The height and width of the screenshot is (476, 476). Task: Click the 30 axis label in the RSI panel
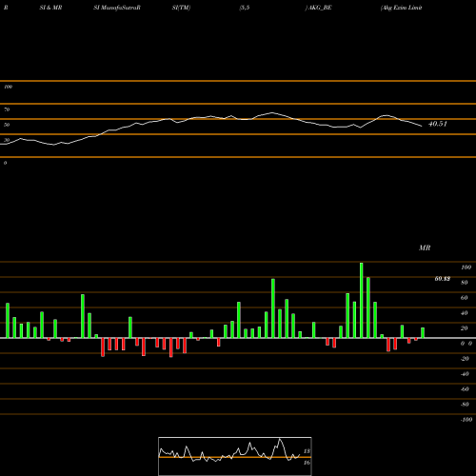(7, 140)
